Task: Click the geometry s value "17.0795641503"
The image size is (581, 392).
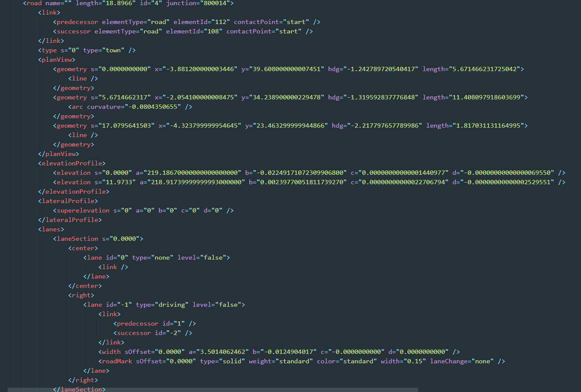Action: (x=126, y=126)
